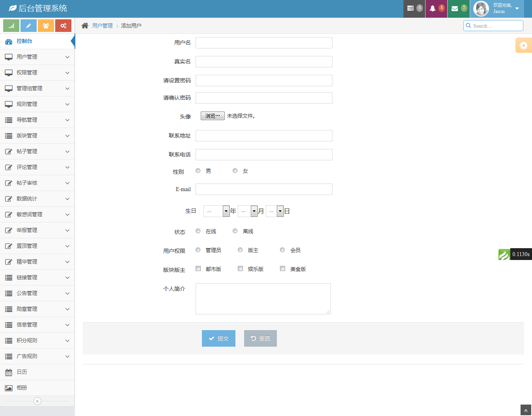This screenshot has width=532, height=416.
Task: Click the E-mail input field
Action: (x=264, y=189)
